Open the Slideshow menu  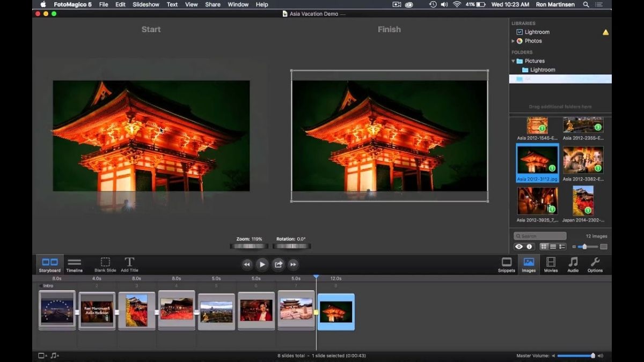click(x=145, y=4)
